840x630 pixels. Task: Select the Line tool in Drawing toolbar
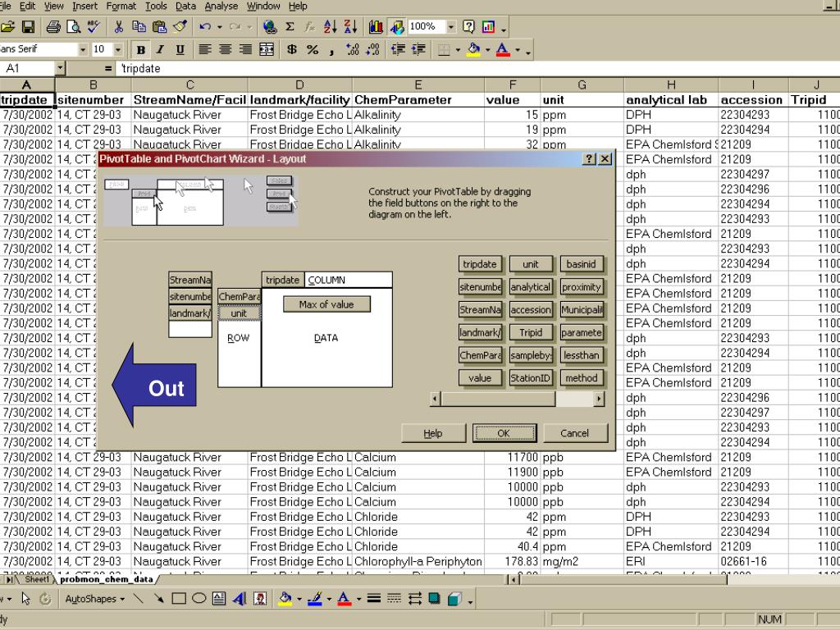pyautogui.click(x=138, y=599)
